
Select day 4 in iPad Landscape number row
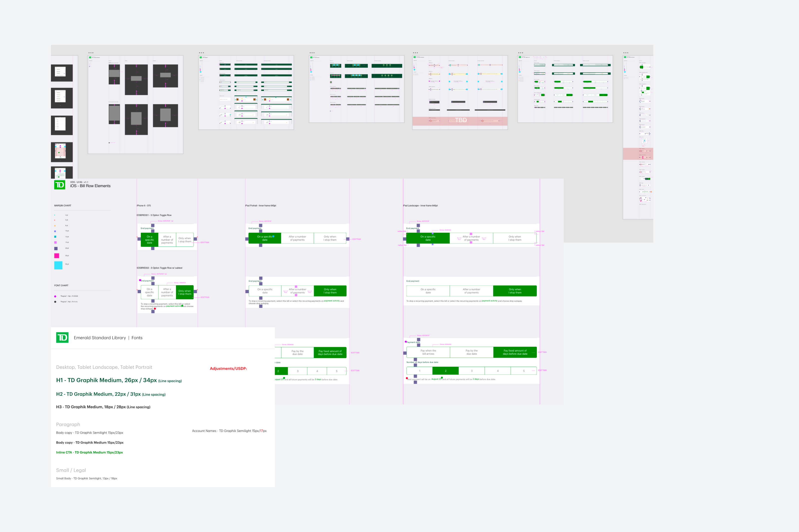click(x=498, y=371)
